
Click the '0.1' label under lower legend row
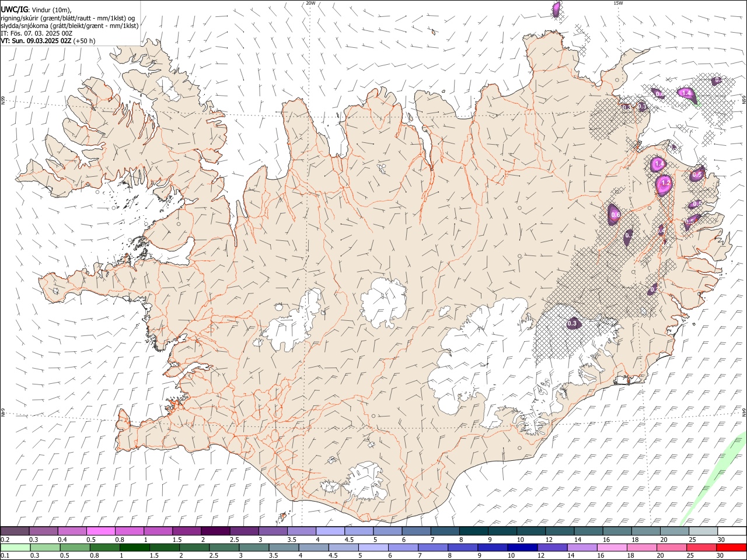coord(5,555)
